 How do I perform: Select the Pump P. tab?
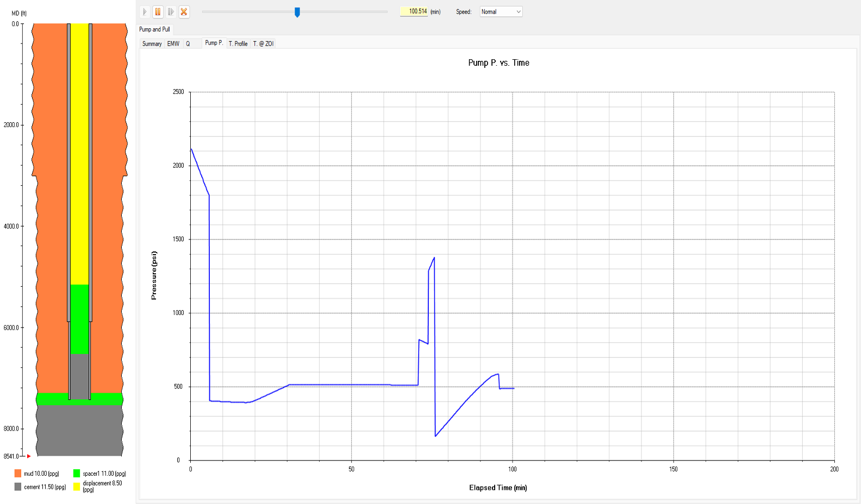214,43
